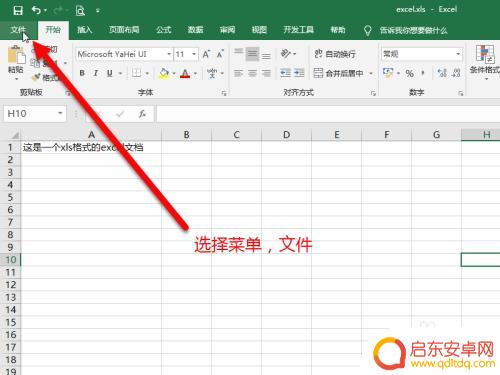Click the Insert Function fx icon
This screenshot has width=500, height=375.
click(142, 114)
